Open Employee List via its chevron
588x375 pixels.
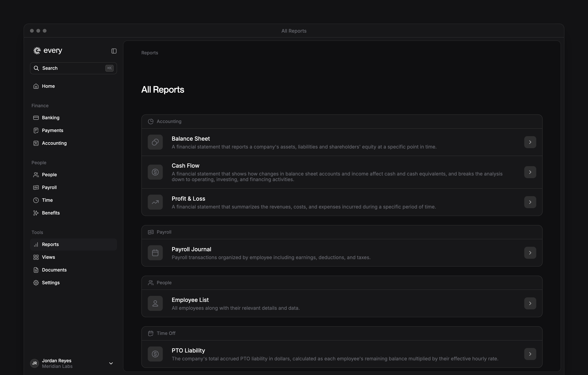click(x=530, y=303)
